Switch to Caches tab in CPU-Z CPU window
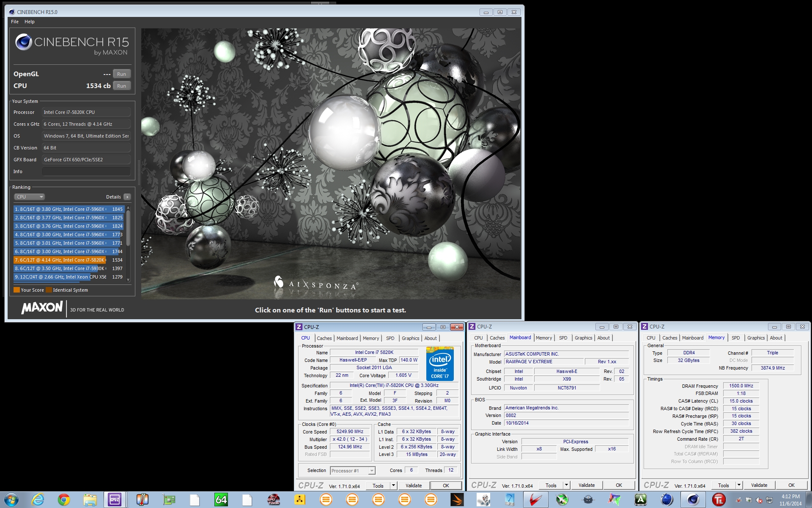Image resolution: width=812 pixels, height=508 pixels. 324,338
